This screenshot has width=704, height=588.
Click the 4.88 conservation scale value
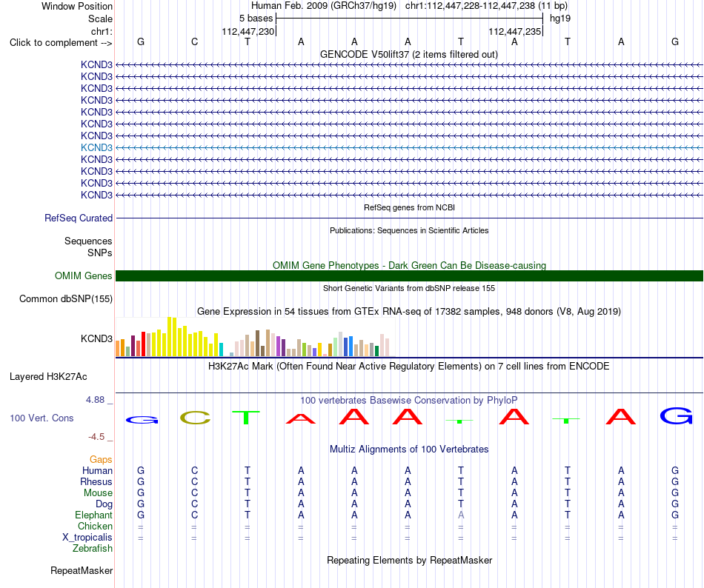(96, 400)
